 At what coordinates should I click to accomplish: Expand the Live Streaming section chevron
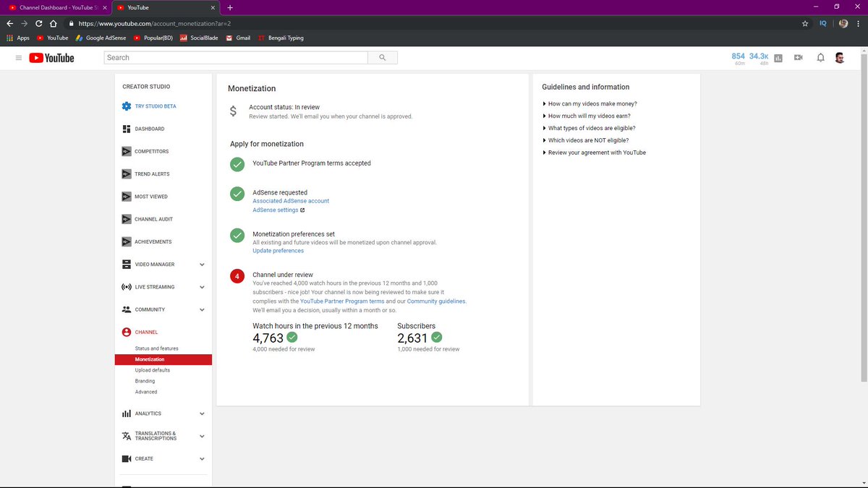tap(202, 287)
